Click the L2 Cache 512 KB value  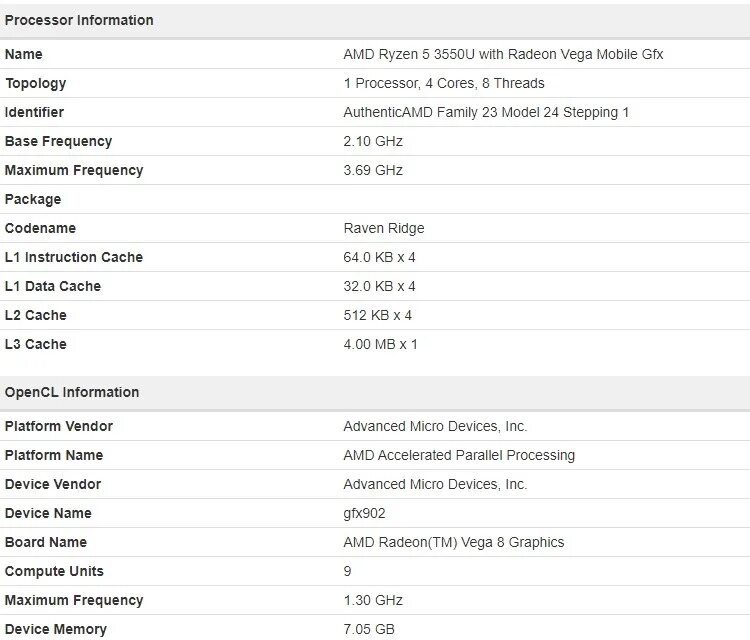pos(377,315)
